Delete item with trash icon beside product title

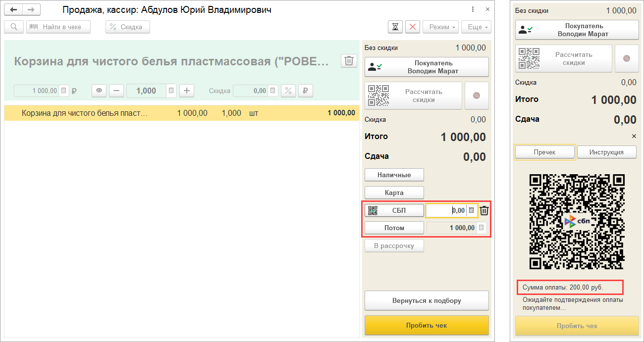click(x=349, y=61)
